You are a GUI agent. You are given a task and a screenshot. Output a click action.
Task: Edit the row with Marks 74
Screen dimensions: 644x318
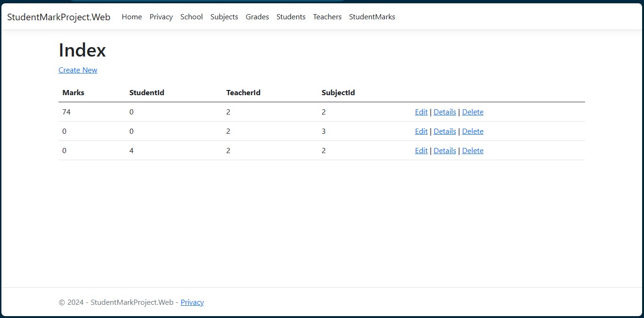(421, 112)
